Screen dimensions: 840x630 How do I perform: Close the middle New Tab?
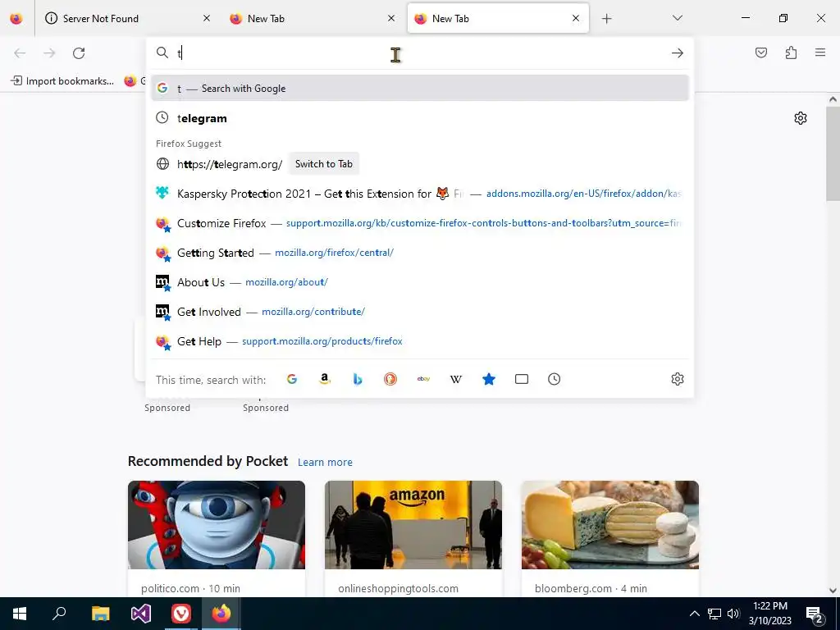tap(391, 19)
